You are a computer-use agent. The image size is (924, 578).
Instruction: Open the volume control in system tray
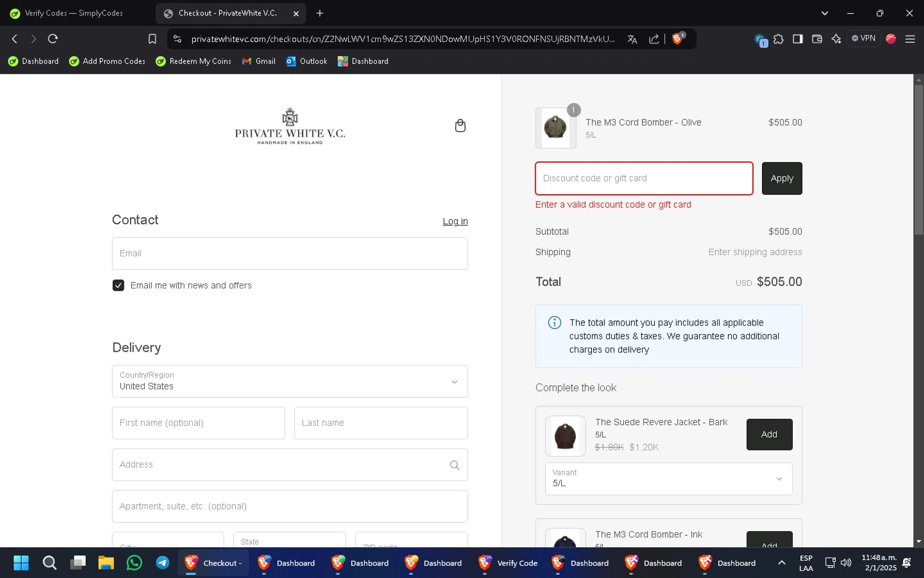point(846,563)
